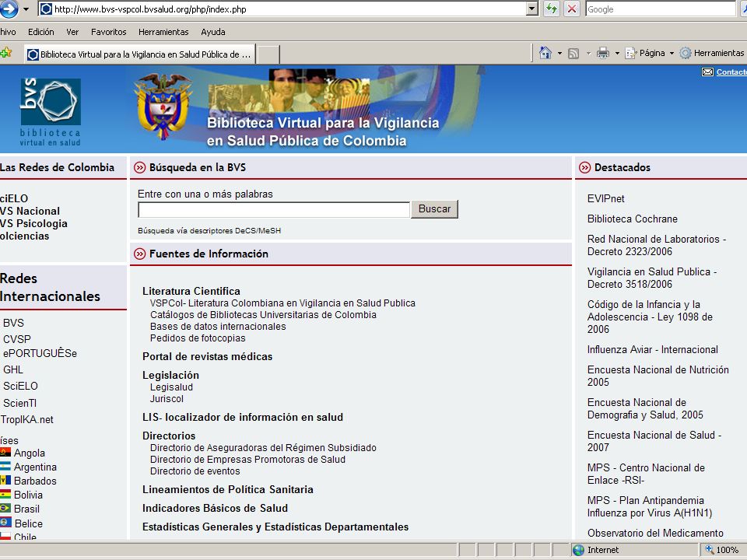Open Directorio de eventos link
The height and width of the screenshot is (560, 747).
tap(195, 471)
